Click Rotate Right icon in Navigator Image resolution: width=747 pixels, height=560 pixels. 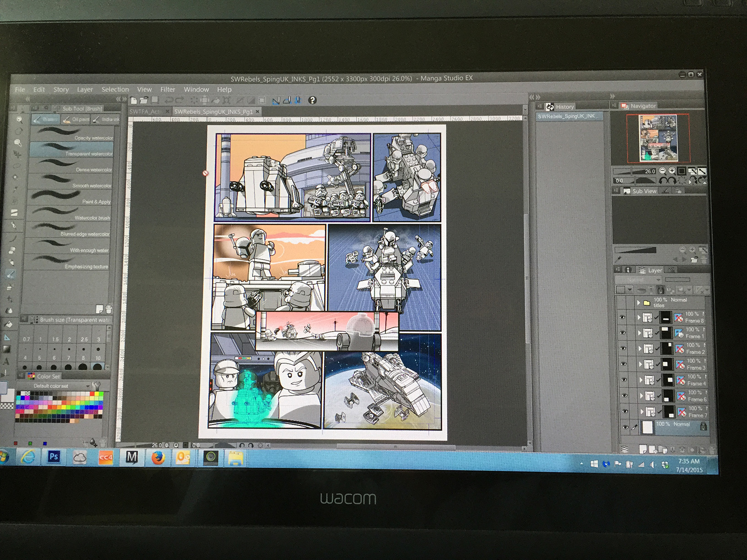pos(672,180)
